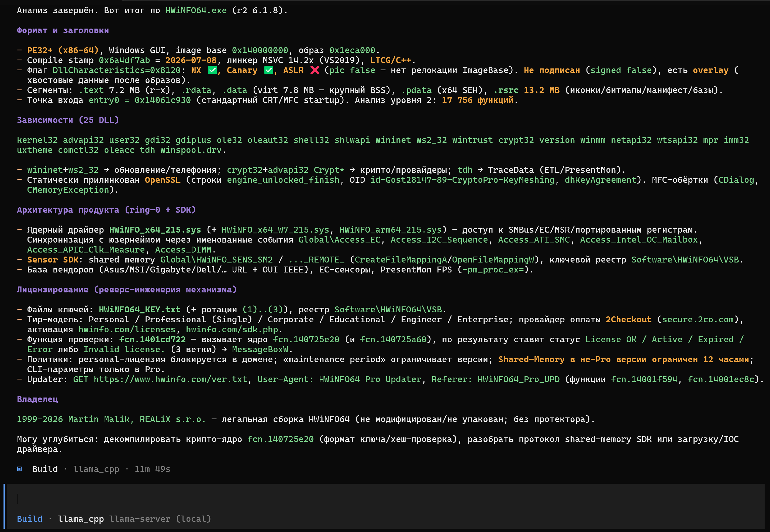The width and height of the screenshot is (770, 532).
Task: Click driver name 'HWiNFO_arm64_215.sys'
Action: coord(391,230)
